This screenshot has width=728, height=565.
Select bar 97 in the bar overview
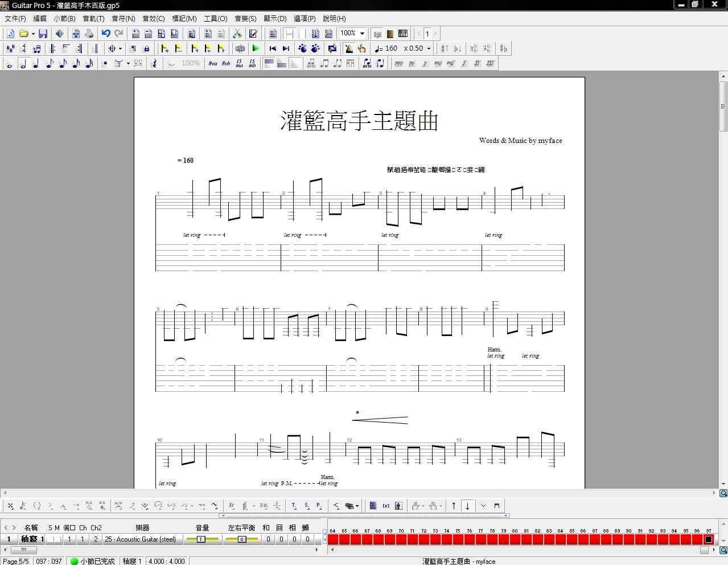(709, 539)
